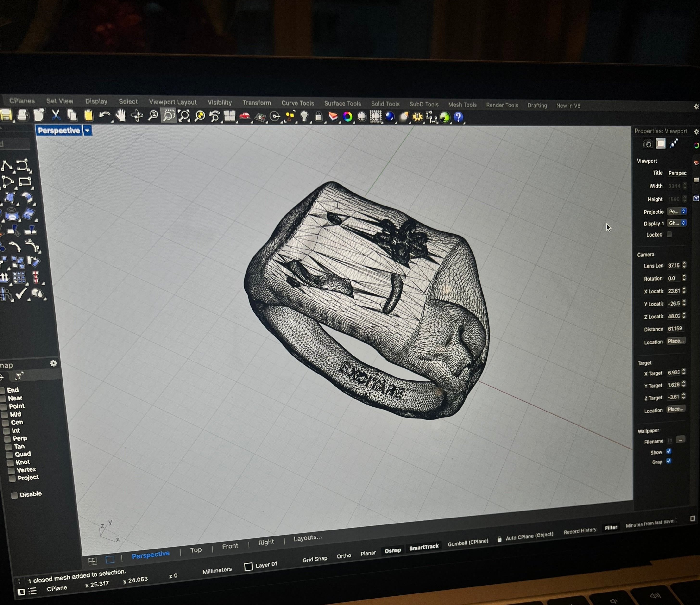Open the Projection dropdown
The height and width of the screenshot is (605, 700).
click(677, 211)
